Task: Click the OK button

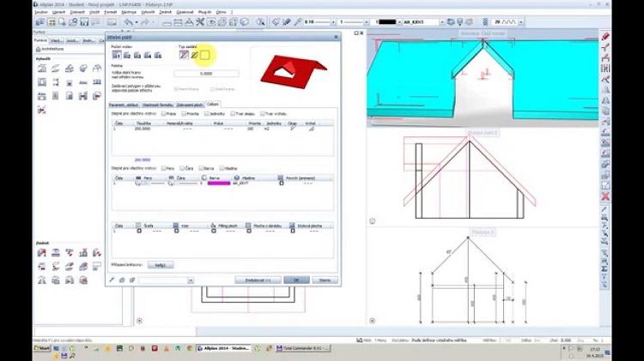Action: (x=296, y=280)
